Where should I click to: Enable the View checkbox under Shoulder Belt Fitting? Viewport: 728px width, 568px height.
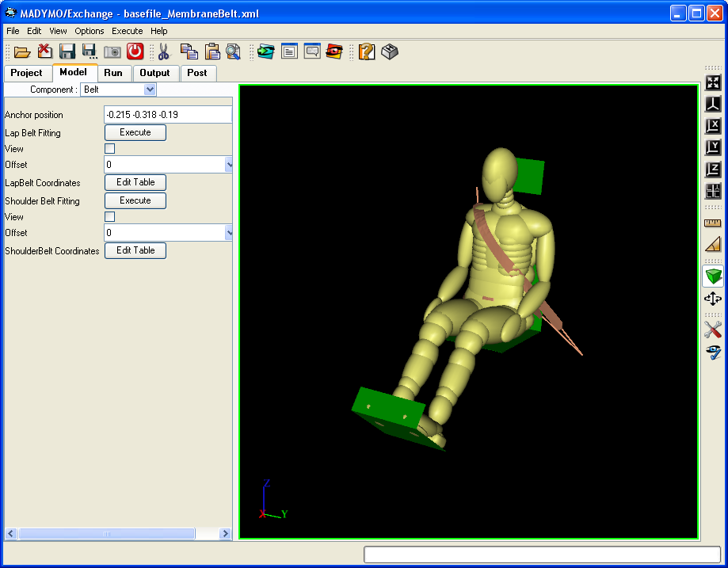coord(109,217)
